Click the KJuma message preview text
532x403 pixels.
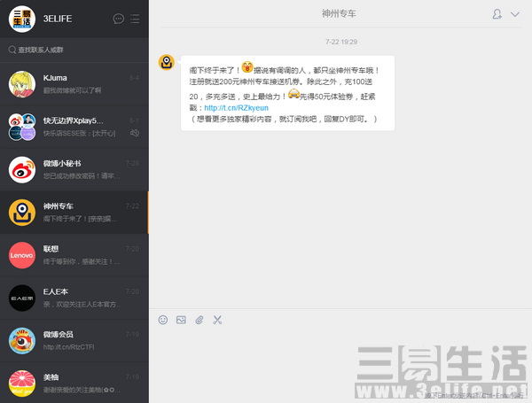[72, 90]
